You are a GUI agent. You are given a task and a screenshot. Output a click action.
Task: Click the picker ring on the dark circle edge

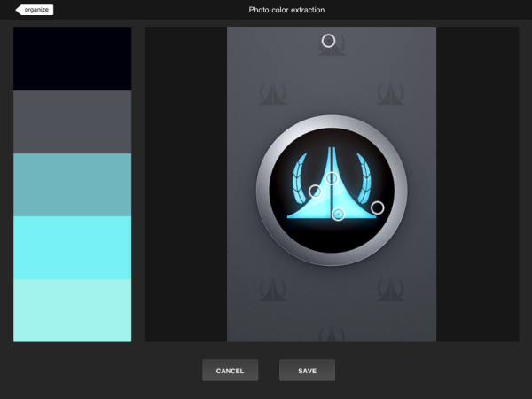[378, 207]
